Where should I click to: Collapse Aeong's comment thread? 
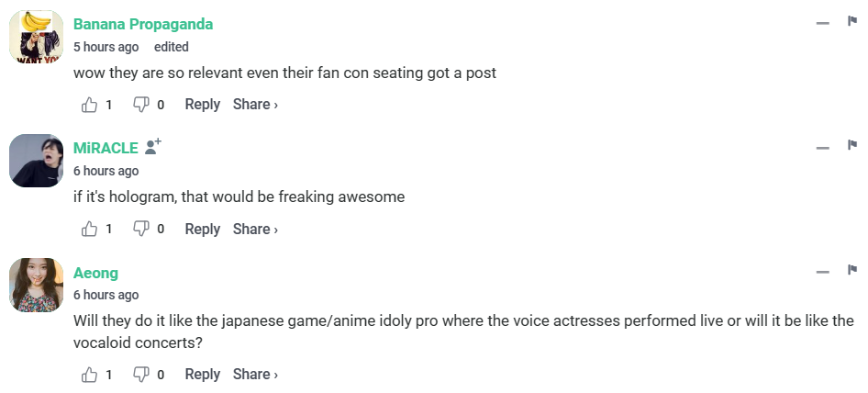823,273
